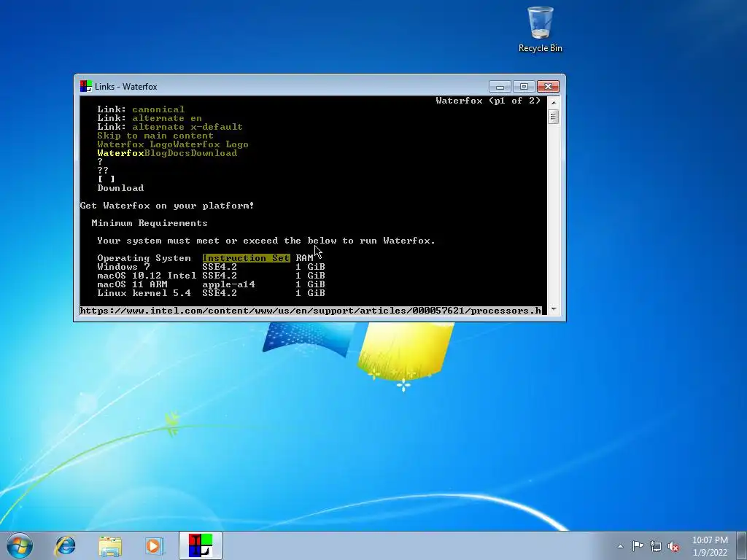
Task: Click the 'macOS 10.12 Intel' table cell
Action: (147, 275)
